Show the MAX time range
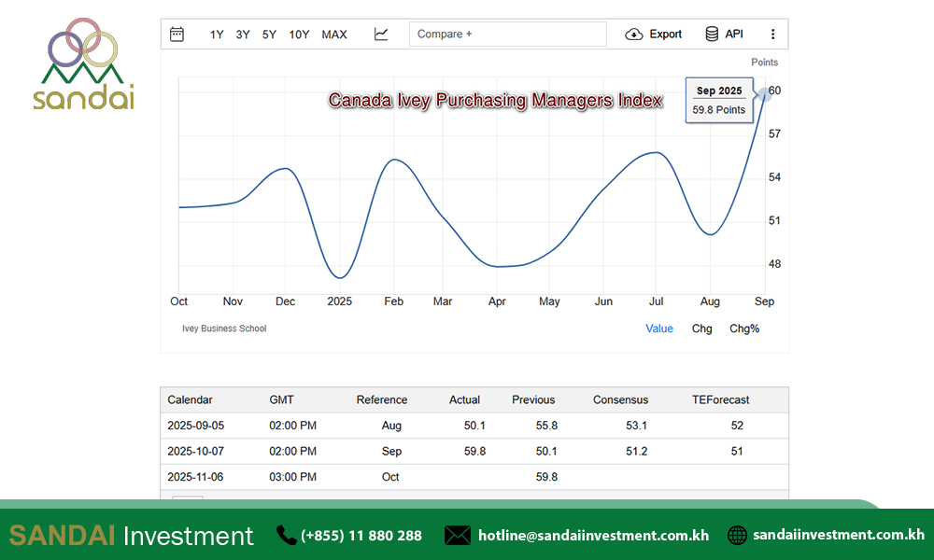Screen dimensions: 934x560 pos(333,35)
